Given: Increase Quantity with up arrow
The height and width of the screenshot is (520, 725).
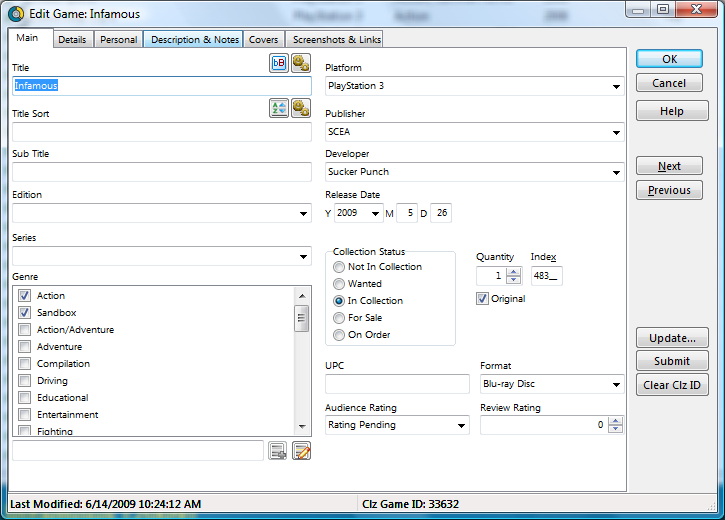Looking at the screenshot, I should 514,272.
